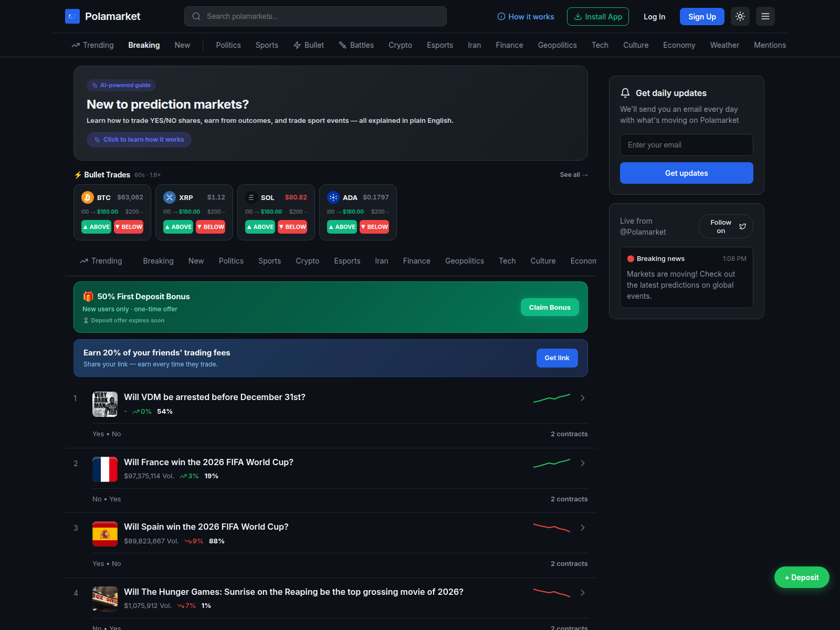Bet BELOW on the BTC card
Viewport: 840px width, 630px height.
129,227
